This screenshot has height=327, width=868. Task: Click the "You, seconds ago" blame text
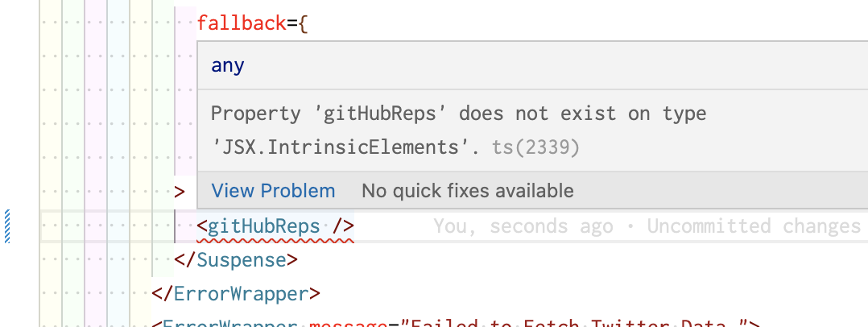coord(523,226)
